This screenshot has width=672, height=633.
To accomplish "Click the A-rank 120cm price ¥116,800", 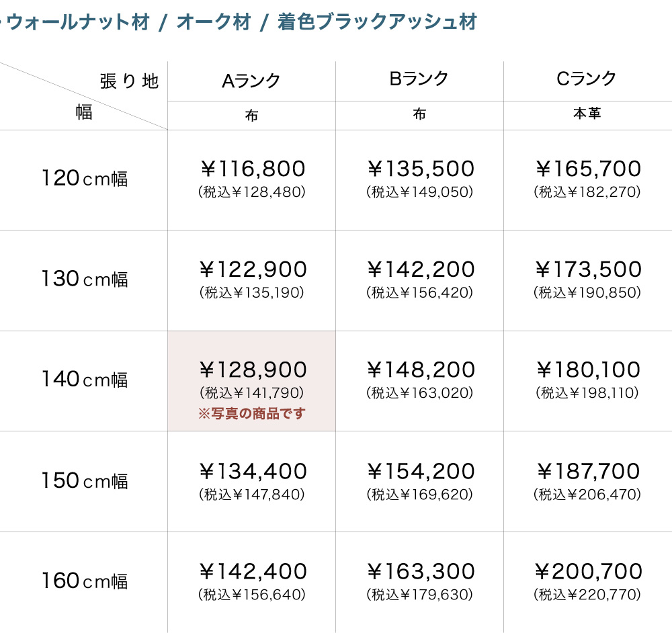I will pos(252,169).
